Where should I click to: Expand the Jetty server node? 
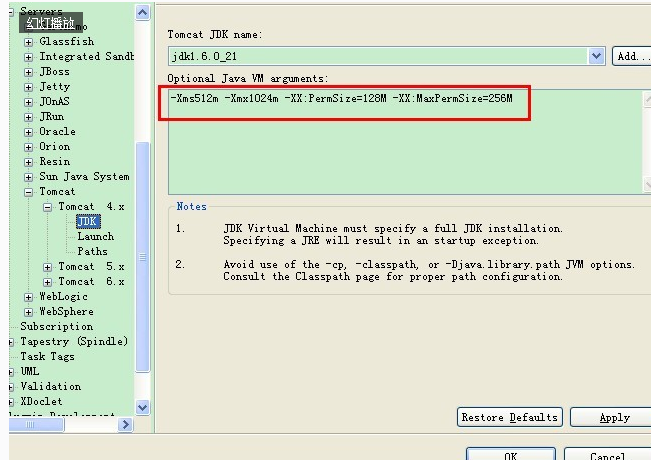click(28, 87)
